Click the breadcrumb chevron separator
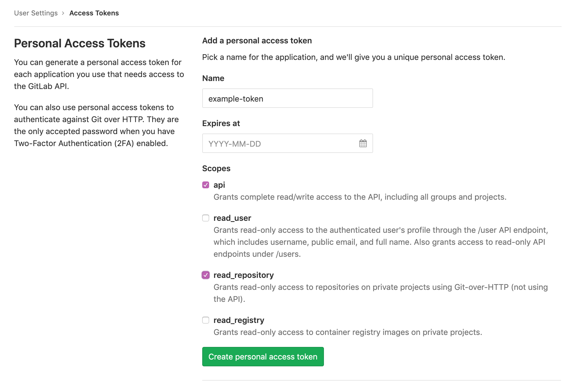Viewport: 577px width, 392px height. (x=63, y=13)
